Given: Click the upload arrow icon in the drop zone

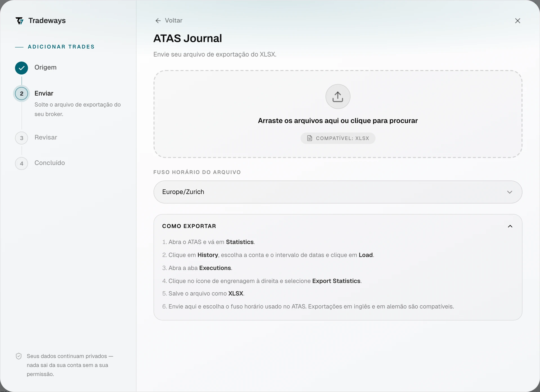Looking at the screenshot, I should [x=338, y=96].
